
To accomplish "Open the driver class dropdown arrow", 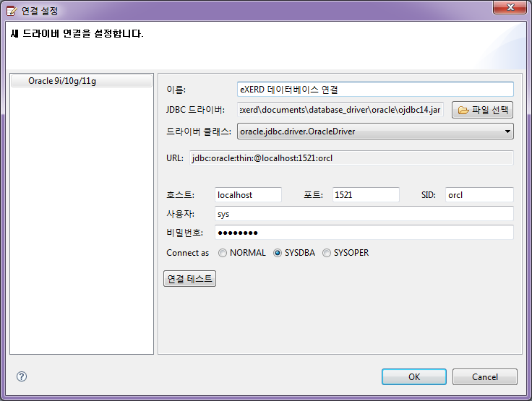I will tap(507, 131).
